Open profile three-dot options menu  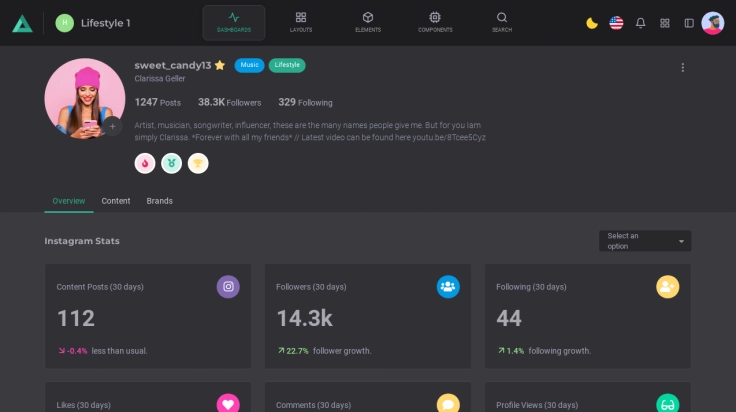pos(683,68)
